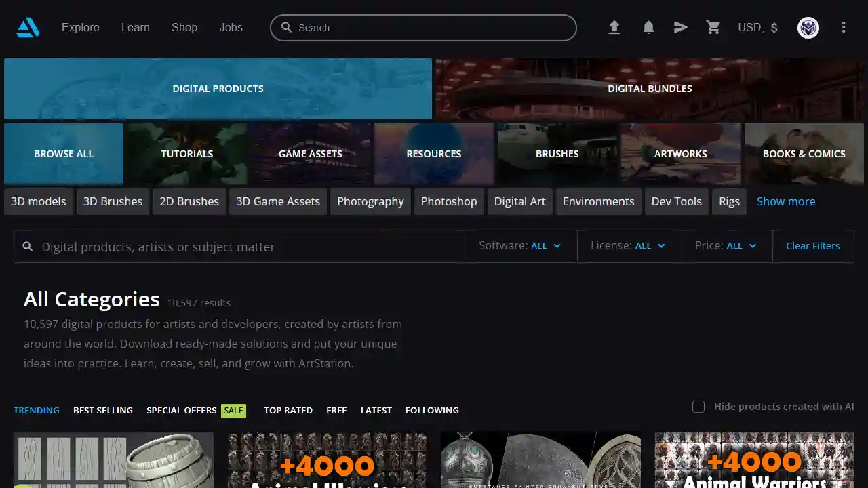The height and width of the screenshot is (488, 868).
Task: Select the Free products filter
Action: pos(336,410)
